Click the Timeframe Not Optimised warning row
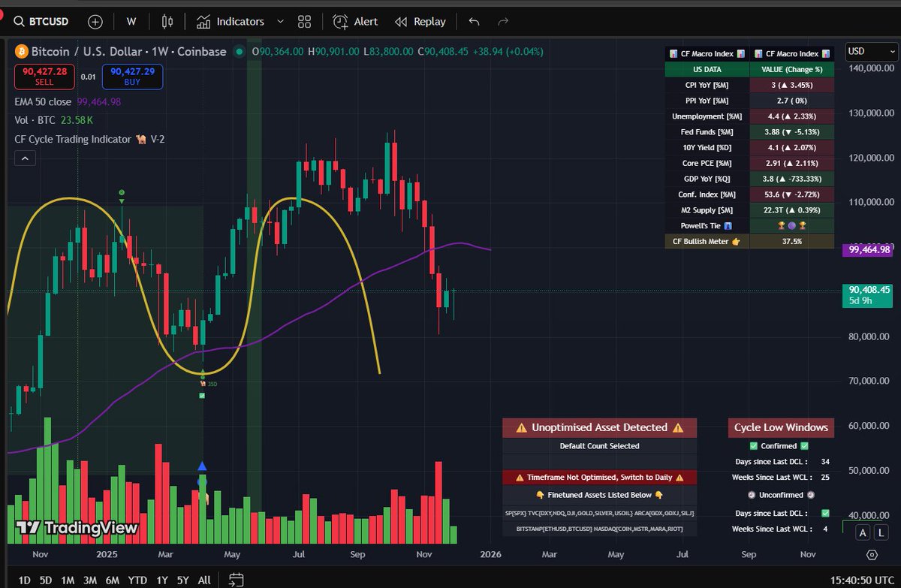901x588 pixels. pyautogui.click(x=600, y=478)
